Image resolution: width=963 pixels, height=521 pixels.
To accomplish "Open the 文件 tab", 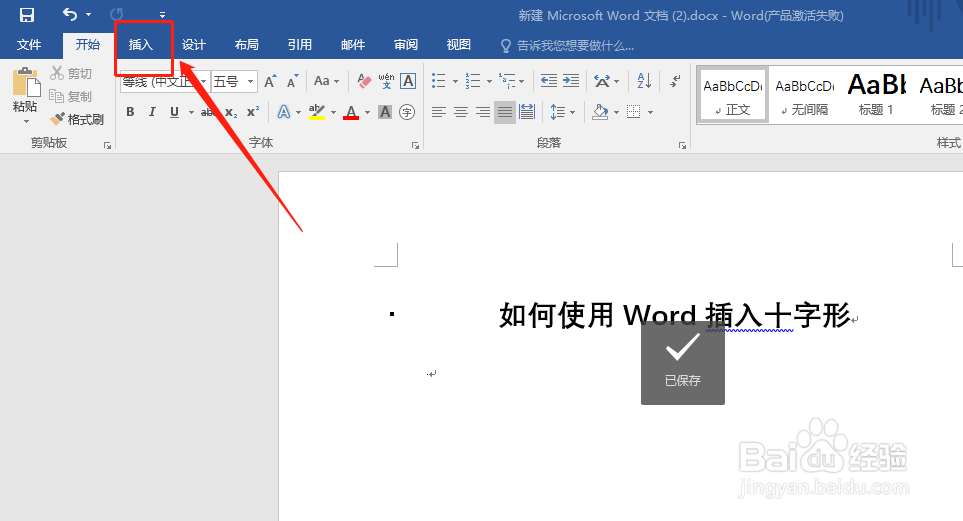I will click(29, 45).
